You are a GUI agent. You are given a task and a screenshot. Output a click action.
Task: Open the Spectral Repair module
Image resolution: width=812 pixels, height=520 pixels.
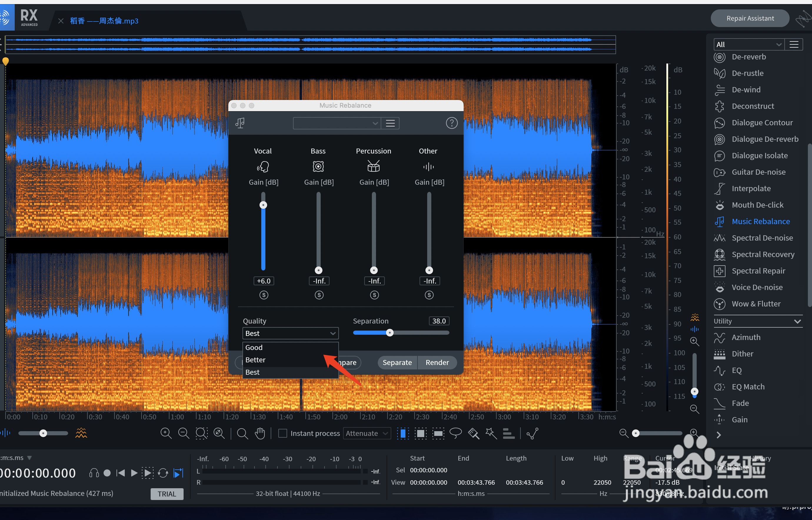coord(758,271)
